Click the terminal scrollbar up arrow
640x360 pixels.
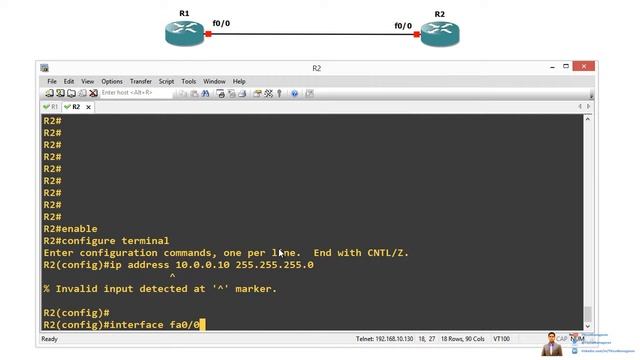pos(588,119)
